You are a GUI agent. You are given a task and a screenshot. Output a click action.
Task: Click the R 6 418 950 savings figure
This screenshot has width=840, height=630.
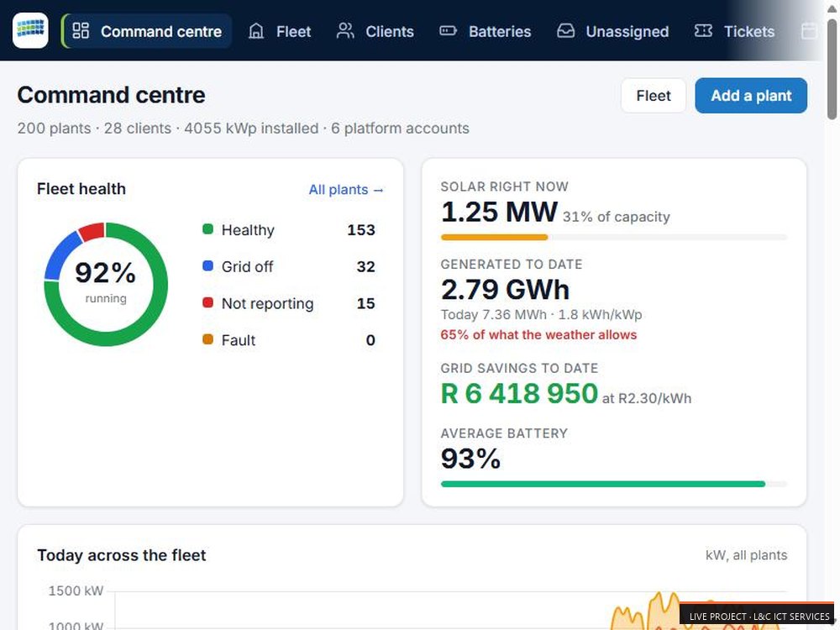519,393
